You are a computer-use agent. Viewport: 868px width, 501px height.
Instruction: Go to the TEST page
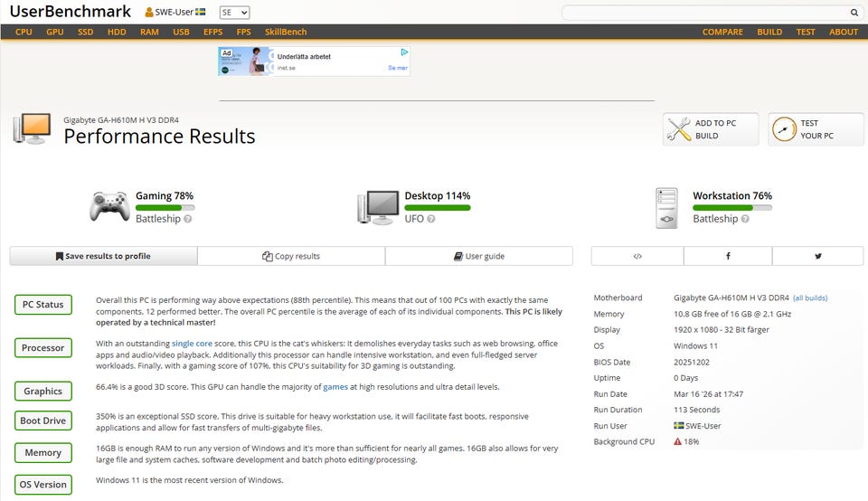(806, 33)
